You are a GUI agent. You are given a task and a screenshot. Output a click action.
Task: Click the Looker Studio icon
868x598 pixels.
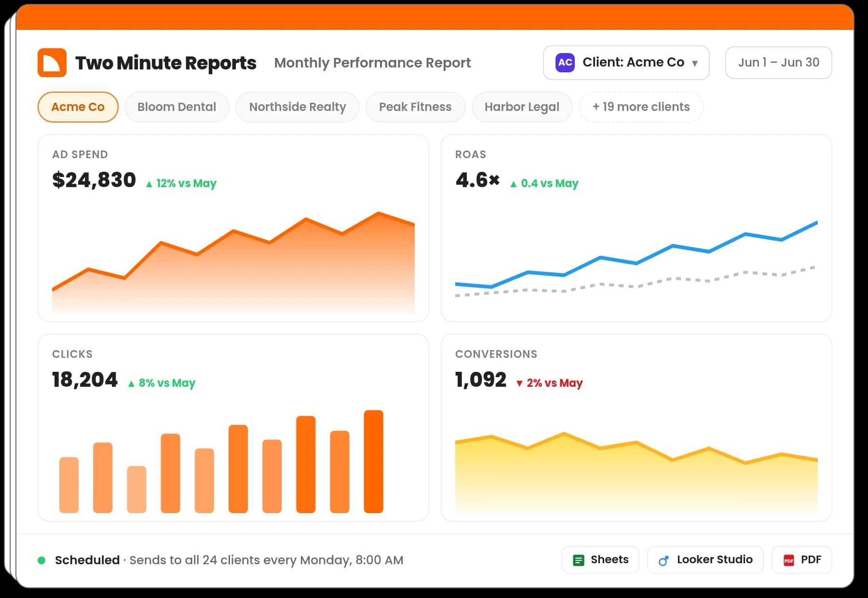click(664, 560)
